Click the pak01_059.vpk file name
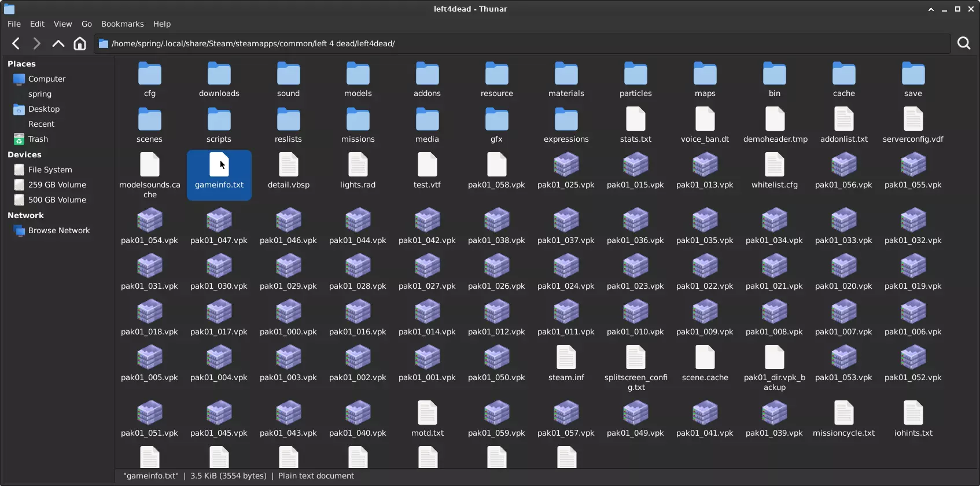Viewport: 980px width, 486px height. [497, 433]
